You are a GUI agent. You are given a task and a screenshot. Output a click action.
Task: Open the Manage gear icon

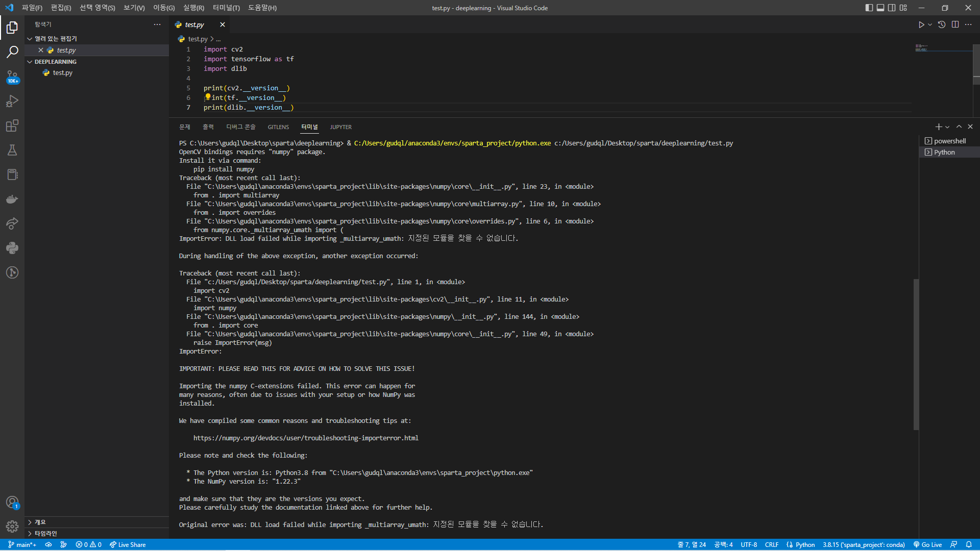(x=12, y=526)
